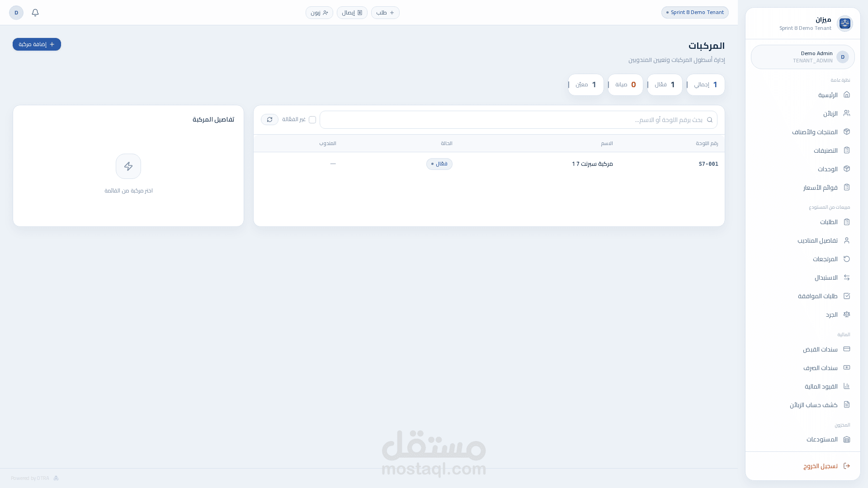Click the notifications bell icon
Screen dimensions: 868x488
[x=35, y=13]
